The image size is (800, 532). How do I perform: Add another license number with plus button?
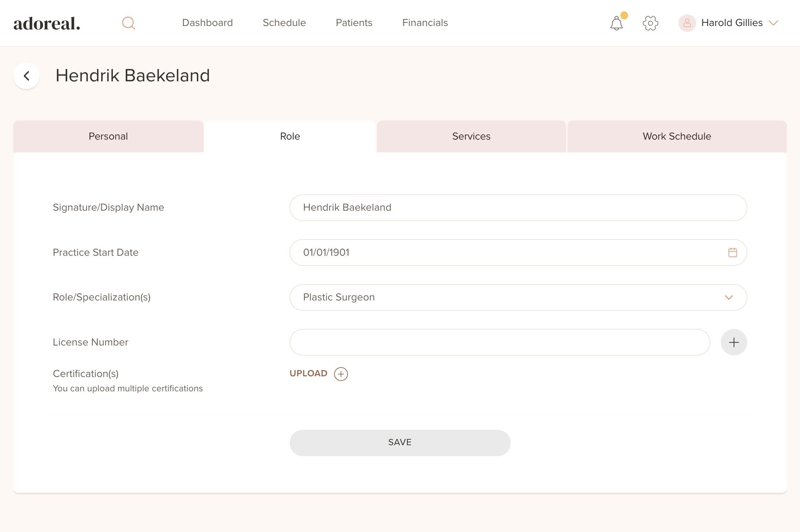[734, 342]
